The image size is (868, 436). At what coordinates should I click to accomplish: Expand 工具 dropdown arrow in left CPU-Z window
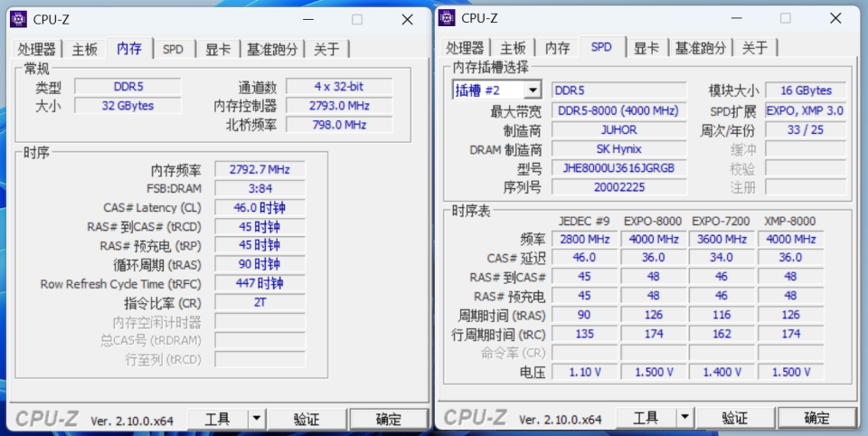(x=256, y=419)
